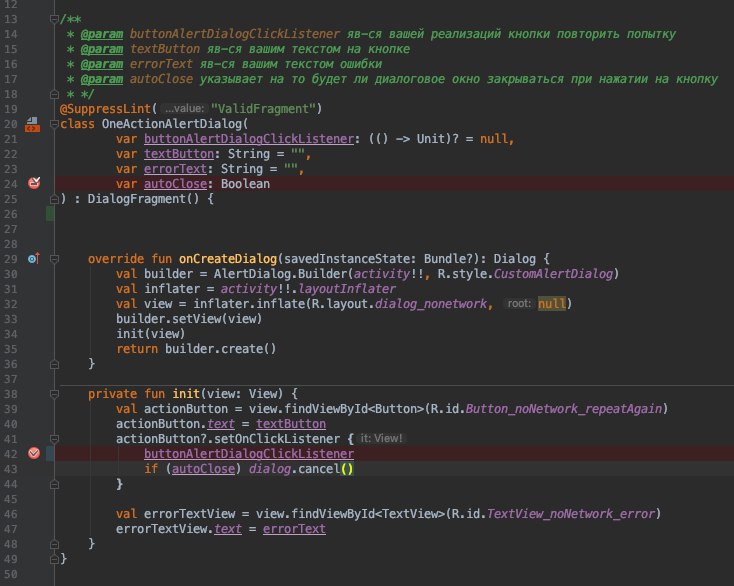This screenshot has height=586, width=734.
Task: Click the autoClose parameter on line 24
Action: pos(175,184)
